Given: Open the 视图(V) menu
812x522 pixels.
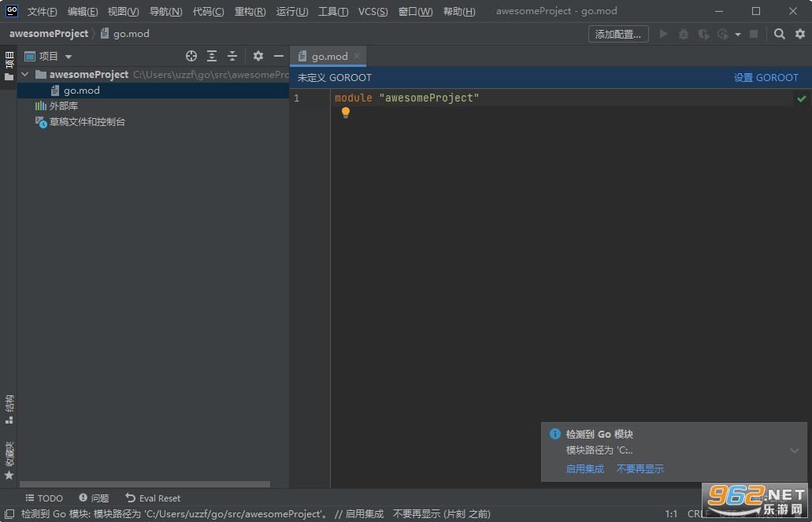Looking at the screenshot, I should pos(123,11).
